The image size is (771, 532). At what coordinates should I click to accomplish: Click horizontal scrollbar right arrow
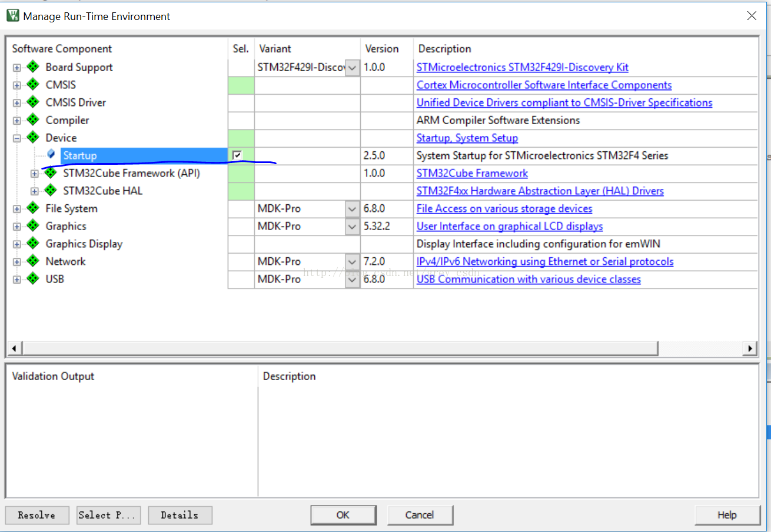(x=750, y=348)
